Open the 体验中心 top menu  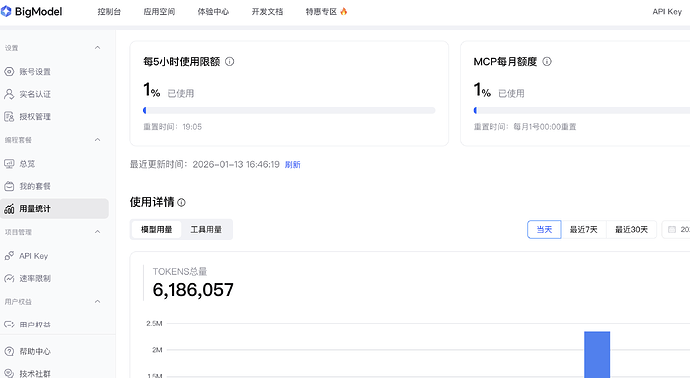213,12
